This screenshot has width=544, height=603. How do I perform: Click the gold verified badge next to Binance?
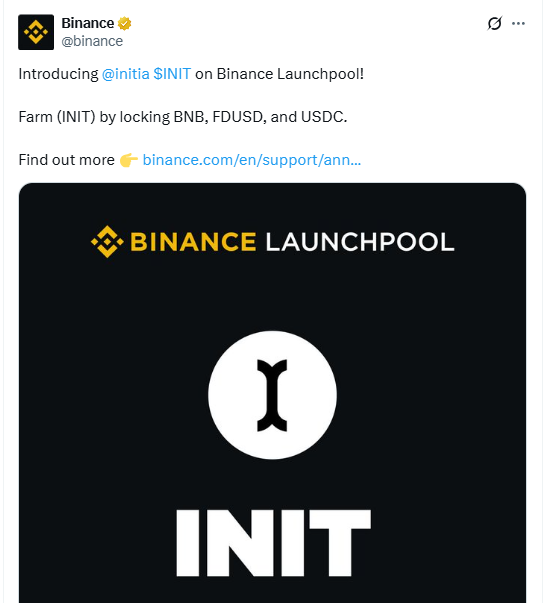tap(125, 23)
